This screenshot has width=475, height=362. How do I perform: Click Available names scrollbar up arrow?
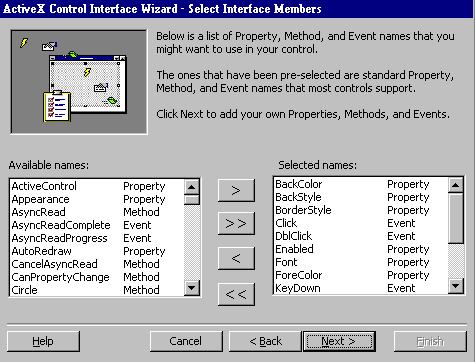[192, 187]
